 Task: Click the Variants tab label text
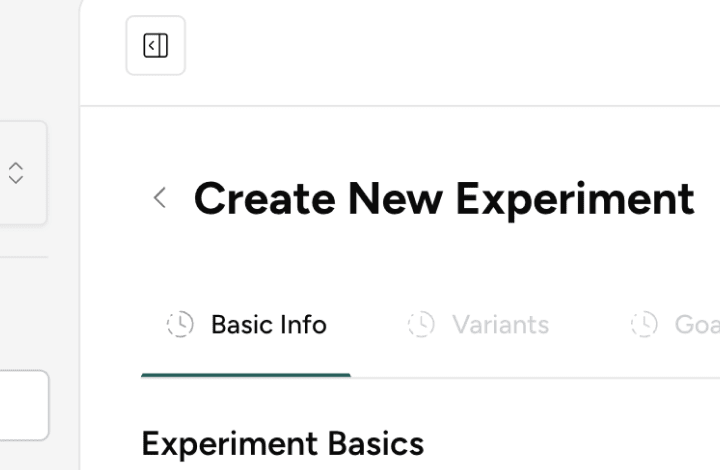tap(500, 325)
